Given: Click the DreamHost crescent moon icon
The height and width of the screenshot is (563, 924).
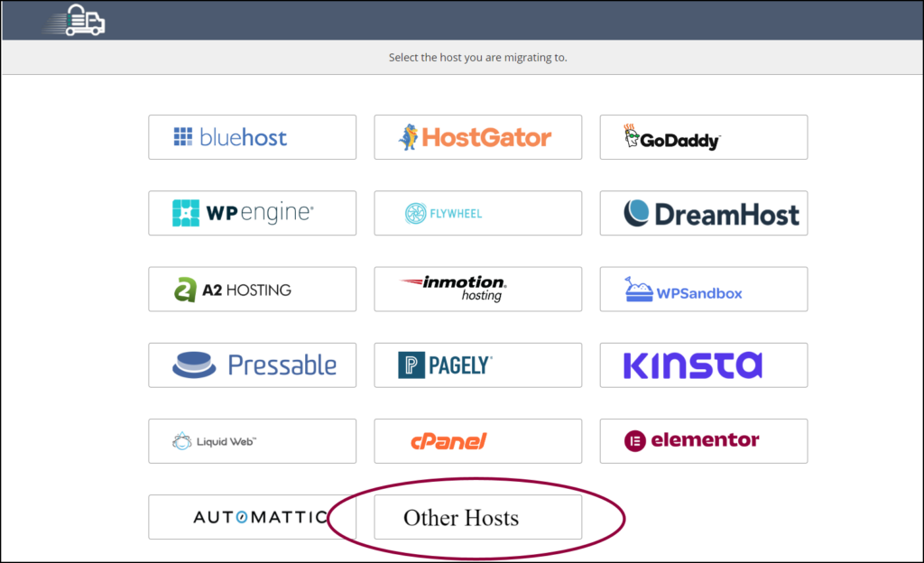Looking at the screenshot, I should (636, 213).
